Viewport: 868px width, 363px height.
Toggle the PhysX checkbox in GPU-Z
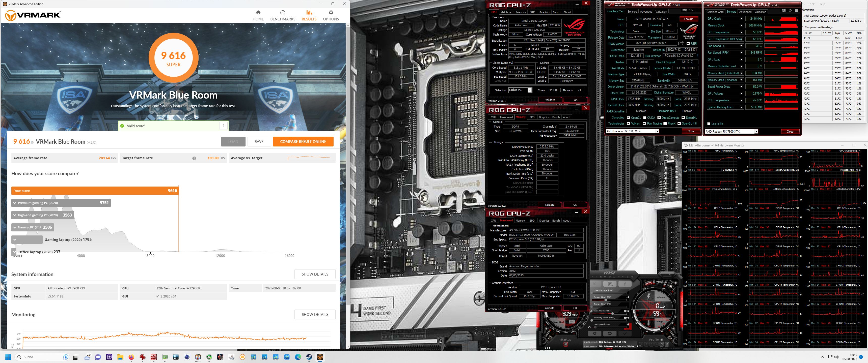coord(665,124)
